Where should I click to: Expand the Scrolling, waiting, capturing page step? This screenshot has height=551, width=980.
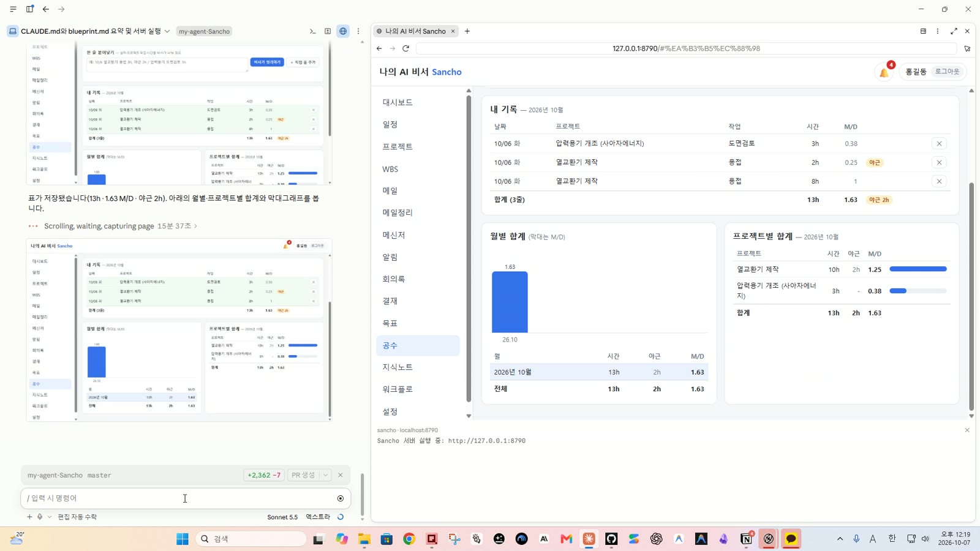coord(121,226)
